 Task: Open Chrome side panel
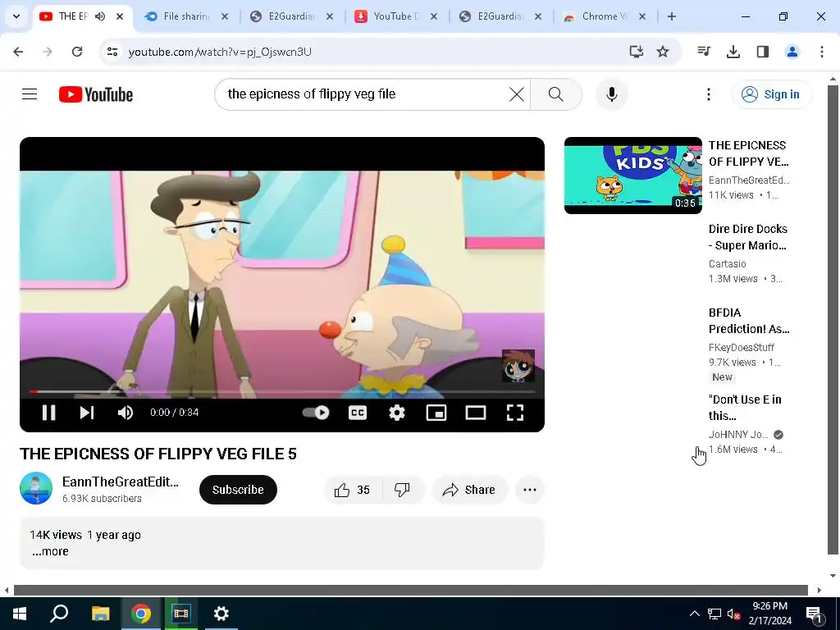tap(763, 52)
